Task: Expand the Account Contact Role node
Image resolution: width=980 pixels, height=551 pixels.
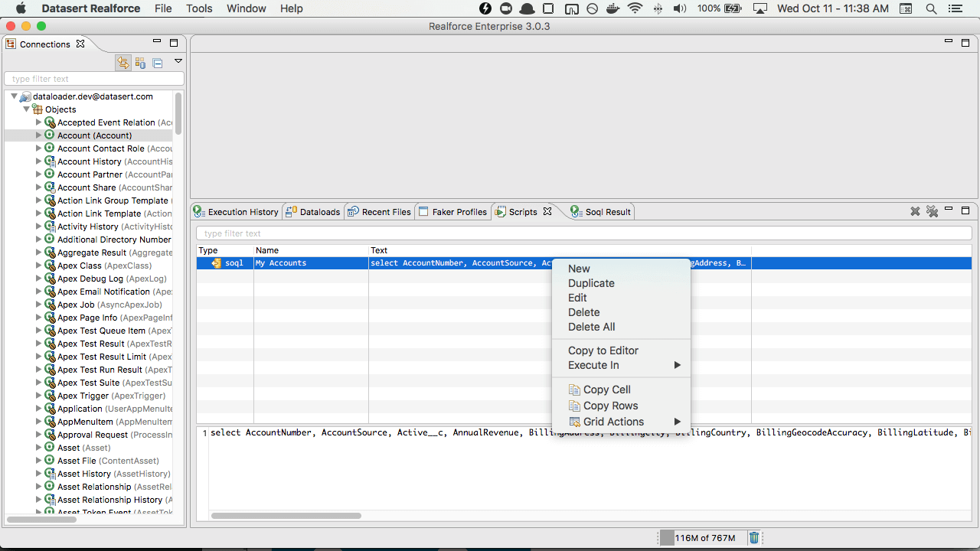Action: pos(39,148)
